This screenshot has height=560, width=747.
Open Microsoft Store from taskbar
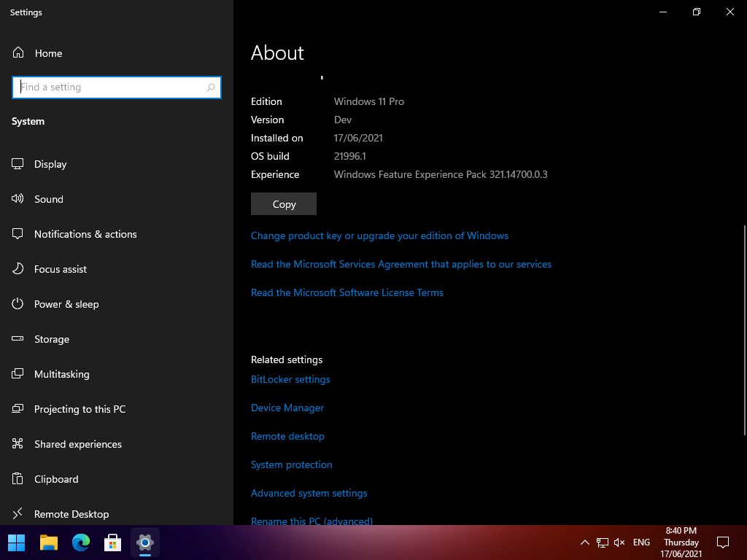coord(112,542)
